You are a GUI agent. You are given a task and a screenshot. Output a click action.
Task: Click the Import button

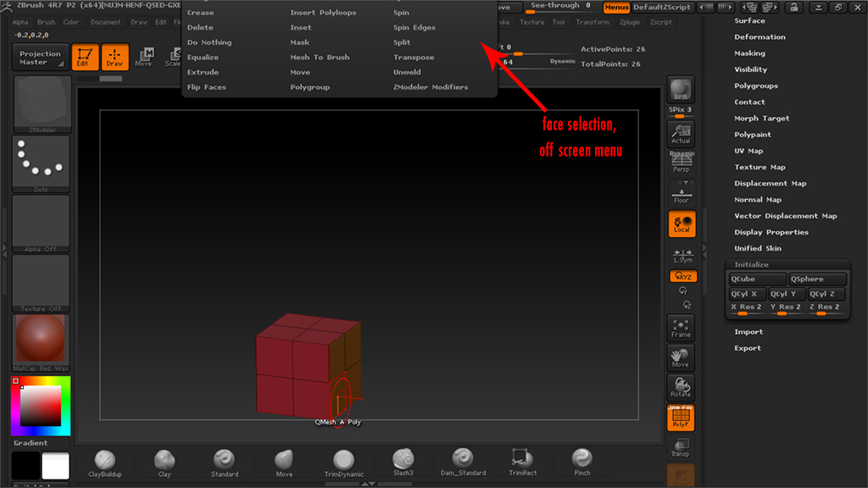click(x=748, y=332)
